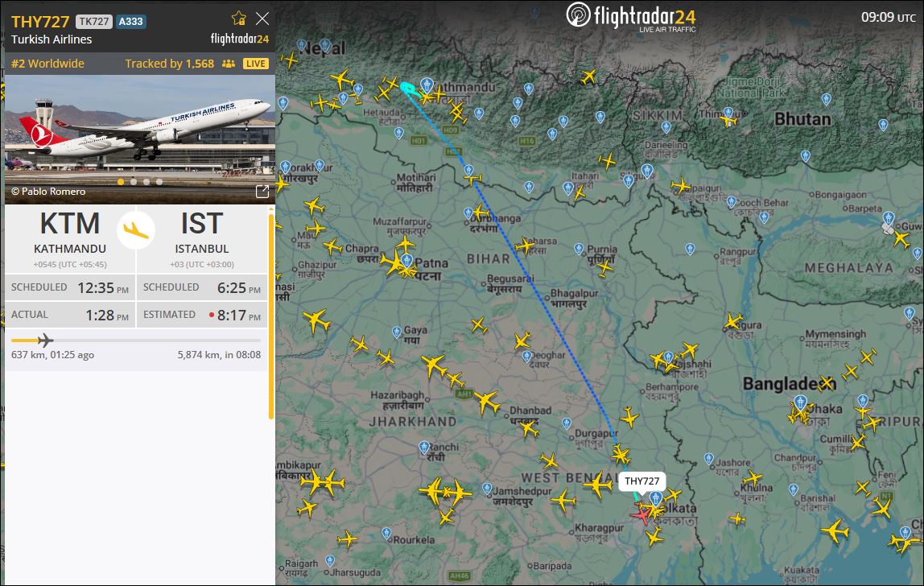
Task: Click the flight progress bar airplane marker
Action: pos(45,340)
